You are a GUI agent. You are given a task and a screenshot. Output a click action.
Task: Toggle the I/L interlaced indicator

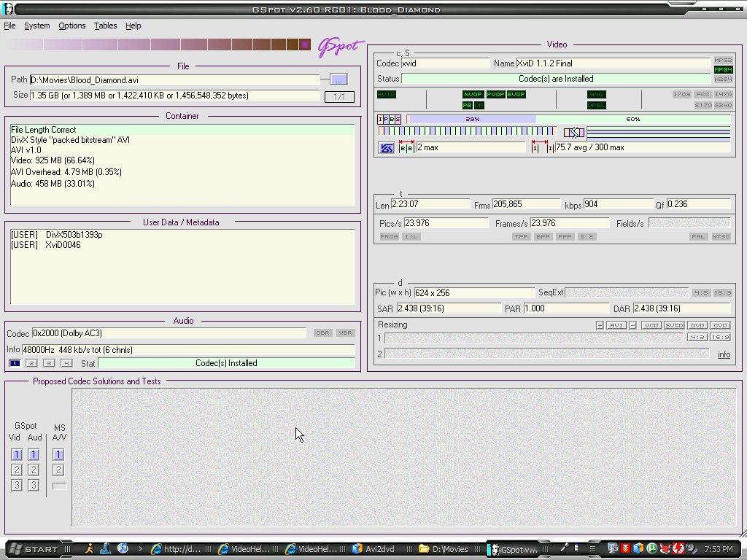(x=411, y=237)
